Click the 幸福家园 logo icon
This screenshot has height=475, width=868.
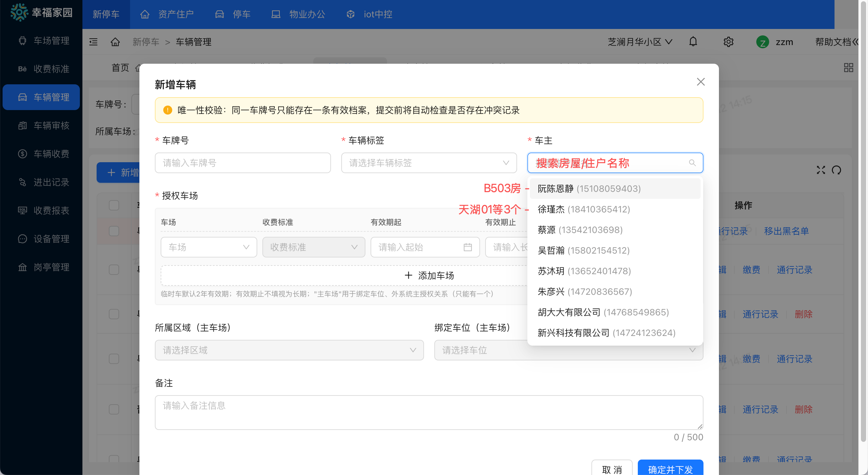click(19, 13)
